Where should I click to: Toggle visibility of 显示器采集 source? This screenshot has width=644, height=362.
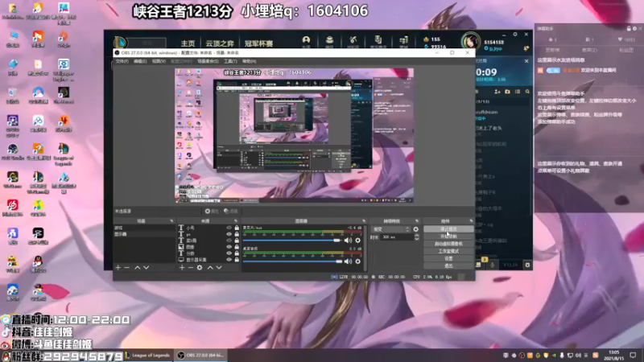click(x=229, y=260)
